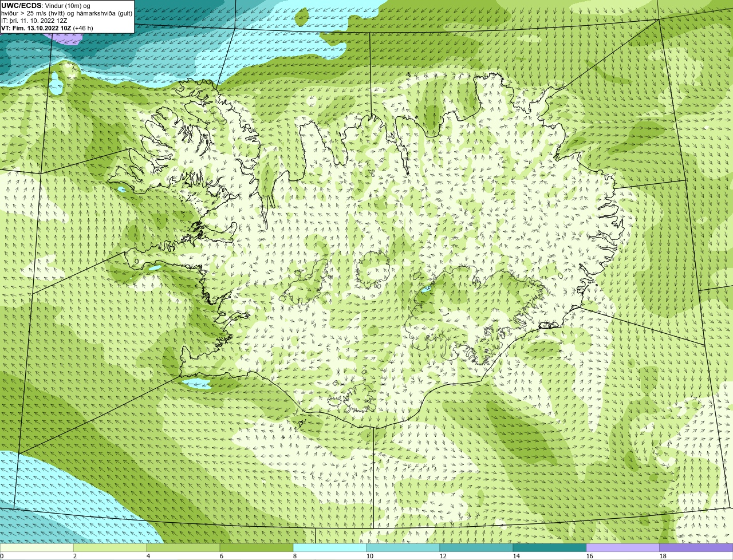Click the above-18 m/s purple legend swatch

696,548
